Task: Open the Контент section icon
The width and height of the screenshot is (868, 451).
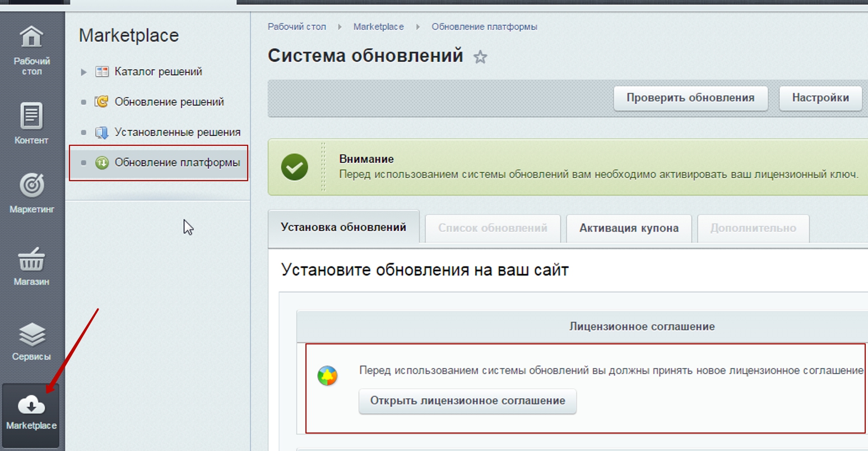Action: 31,117
